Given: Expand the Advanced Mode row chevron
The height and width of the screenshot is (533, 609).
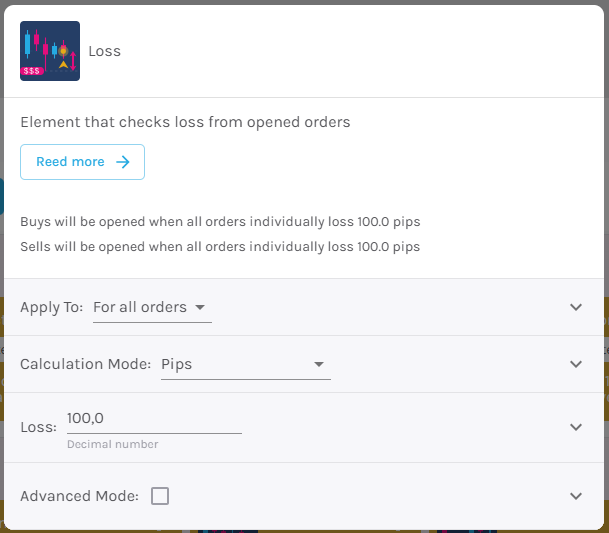Looking at the screenshot, I should pos(576,496).
